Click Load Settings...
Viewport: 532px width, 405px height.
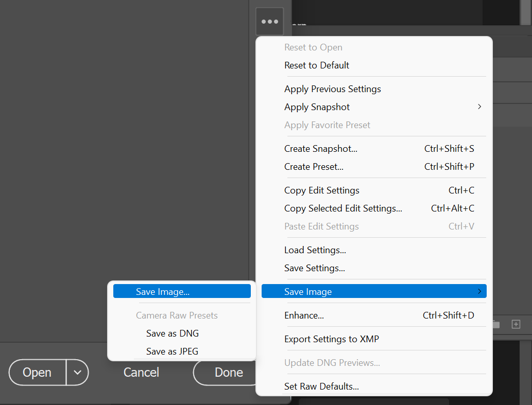[315, 250]
